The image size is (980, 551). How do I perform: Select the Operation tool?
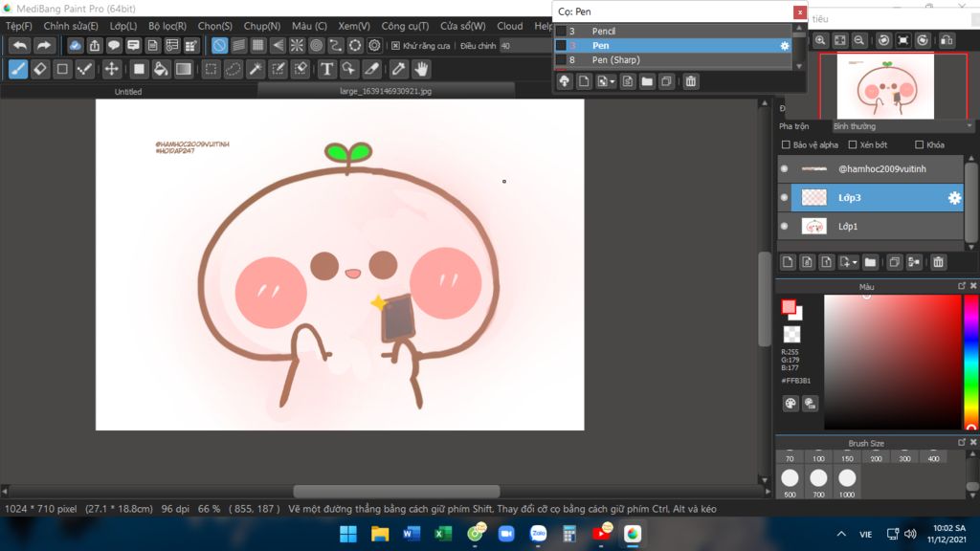coord(348,69)
